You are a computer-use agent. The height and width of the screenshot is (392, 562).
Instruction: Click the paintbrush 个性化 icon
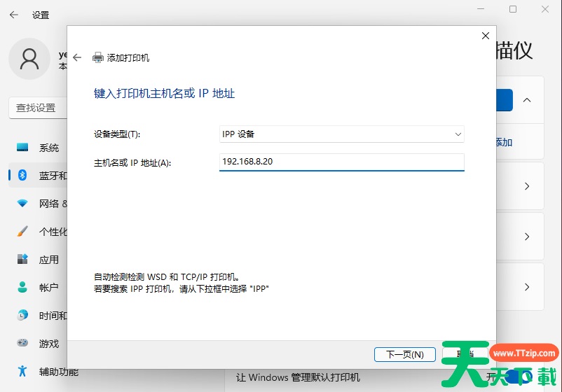click(22, 231)
